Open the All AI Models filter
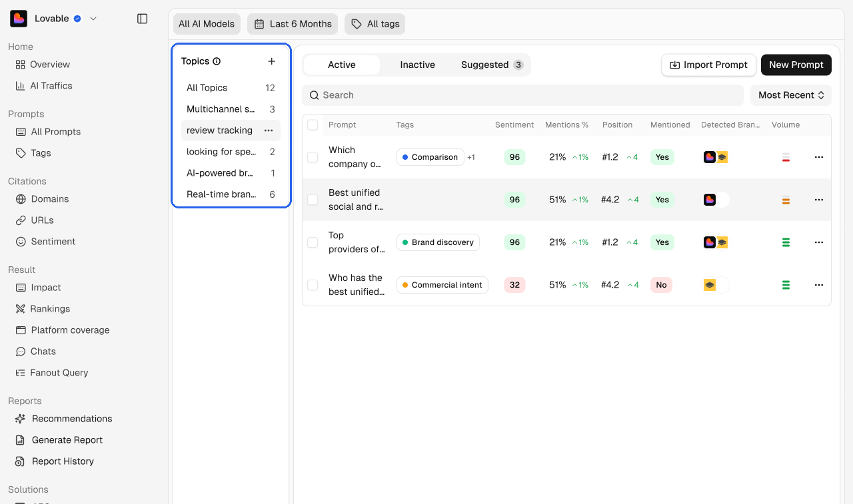This screenshot has height=504, width=853. 207,24
